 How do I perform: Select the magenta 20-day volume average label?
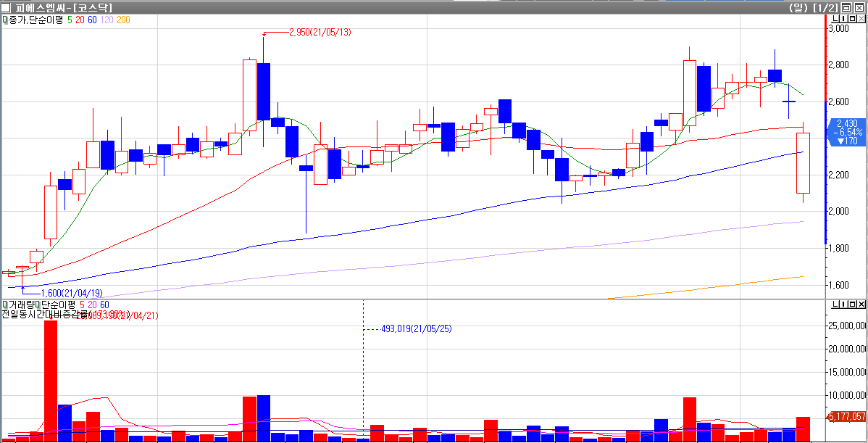pos(93,305)
